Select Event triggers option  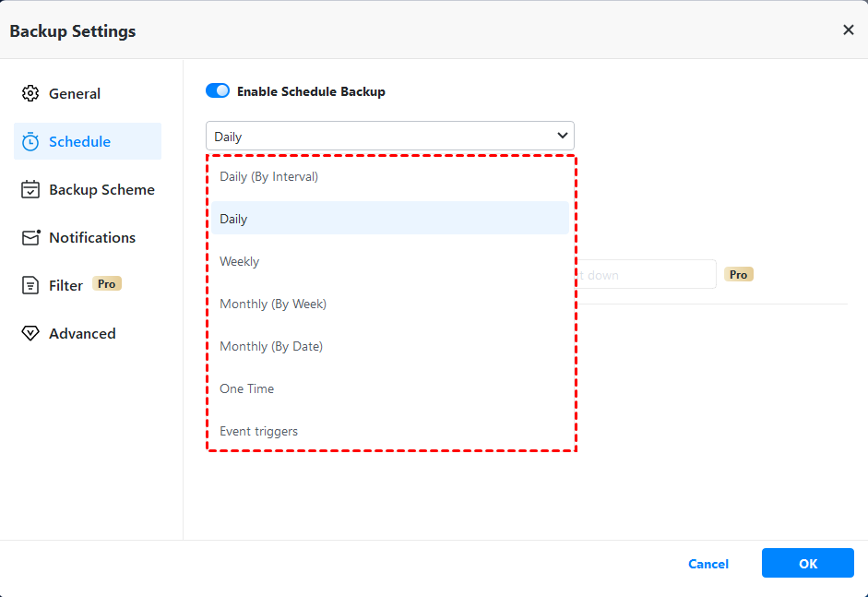(x=259, y=431)
